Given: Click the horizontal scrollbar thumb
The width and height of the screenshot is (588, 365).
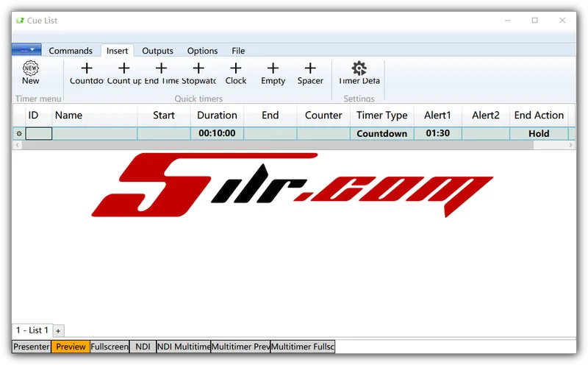Looking at the screenshot, I should pos(278,145).
